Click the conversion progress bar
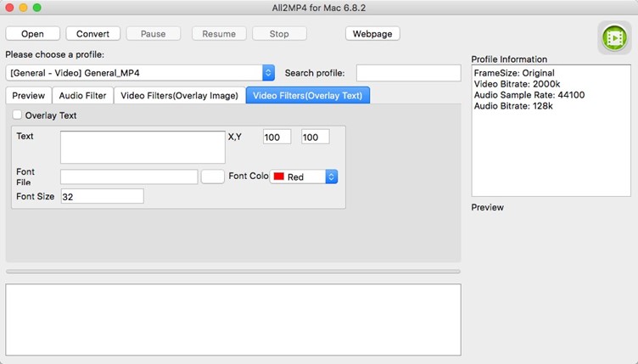The image size is (638, 364). [x=233, y=272]
